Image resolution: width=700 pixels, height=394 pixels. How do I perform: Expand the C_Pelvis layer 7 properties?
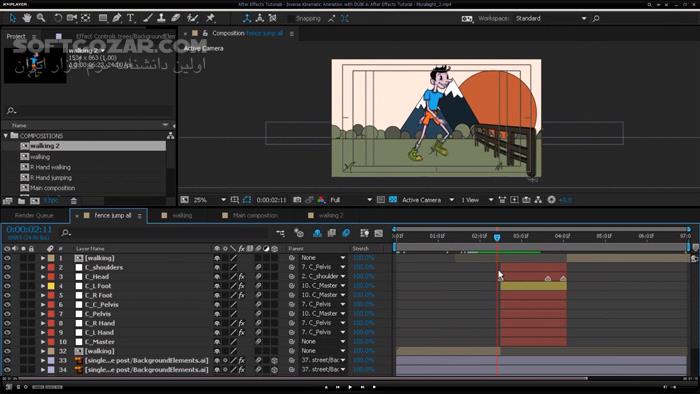point(43,314)
